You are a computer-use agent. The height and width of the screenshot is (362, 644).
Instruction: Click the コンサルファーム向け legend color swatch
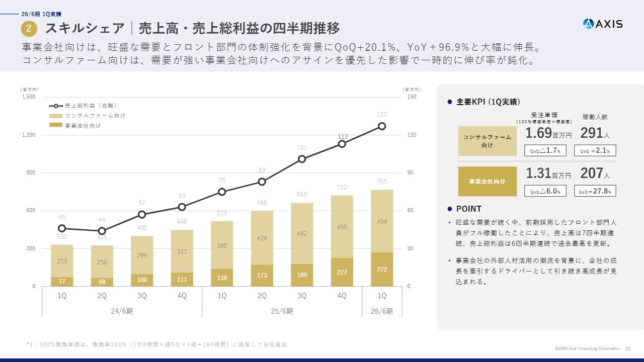pyautogui.click(x=56, y=116)
